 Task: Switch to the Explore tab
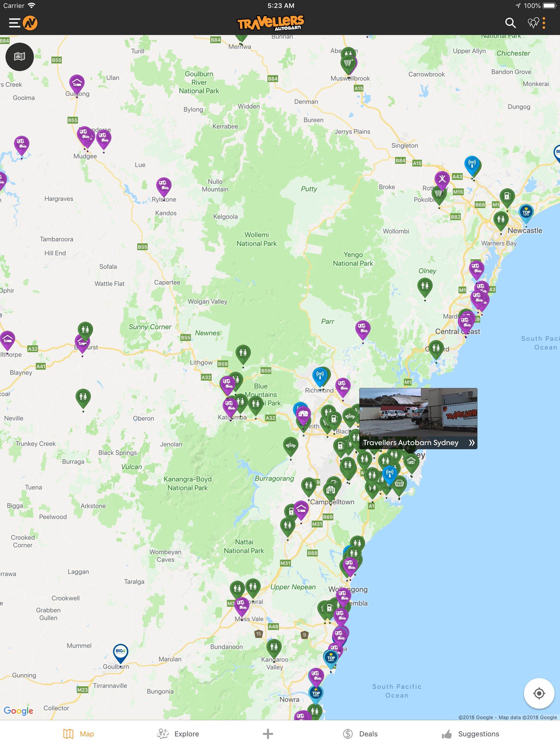178,734
